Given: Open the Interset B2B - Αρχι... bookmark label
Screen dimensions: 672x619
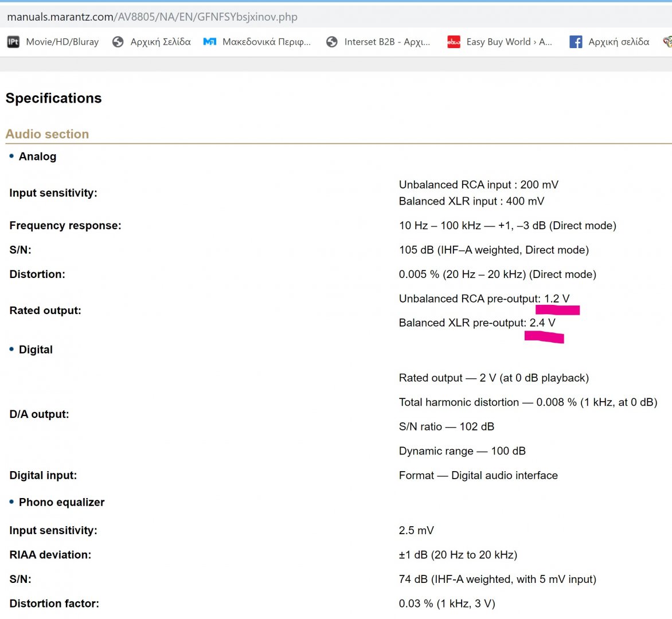Looking at the screenshot, I should click(387, 41).
